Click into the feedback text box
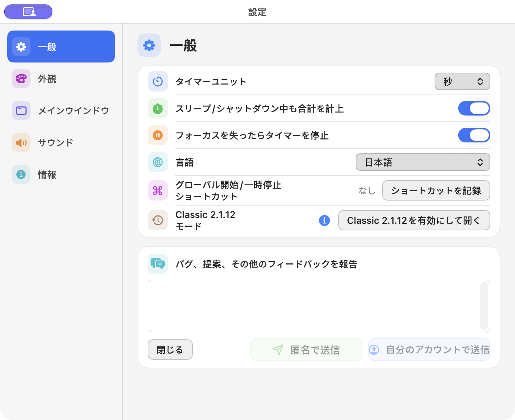The width and height of the screenshot is (515, 420). pos(319,306)
